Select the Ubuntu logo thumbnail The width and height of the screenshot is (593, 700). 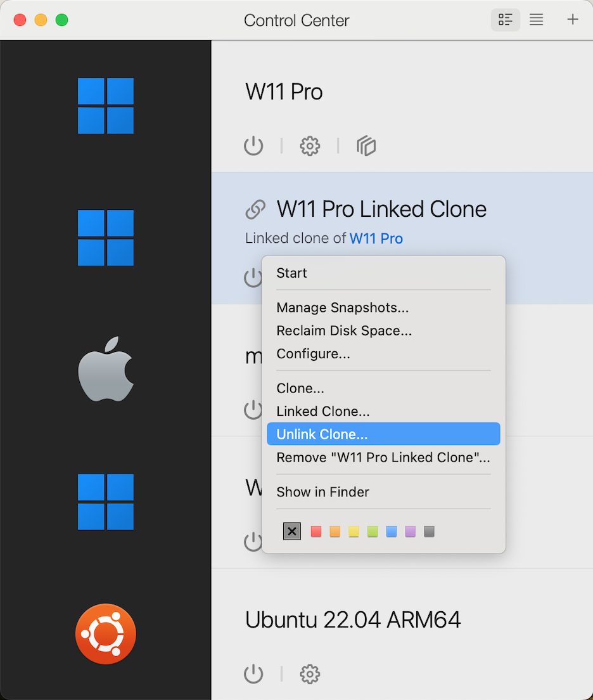tap(106, 634)
